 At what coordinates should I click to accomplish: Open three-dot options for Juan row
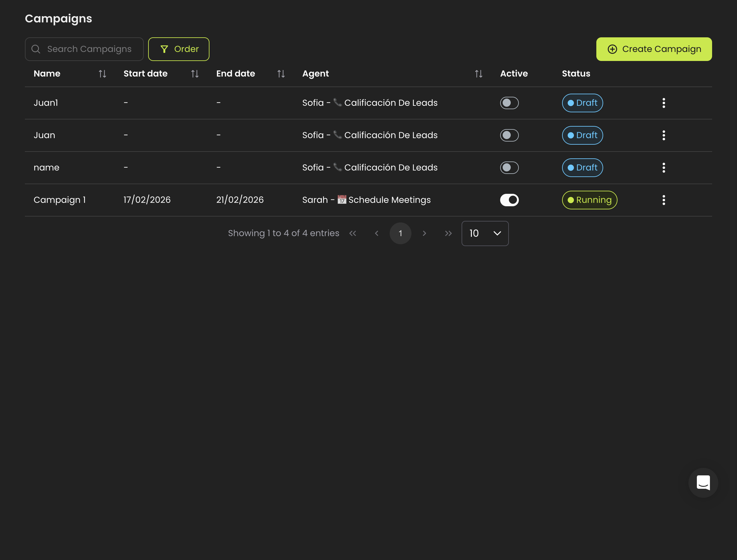pyautogui.click(x=664, y=135)
